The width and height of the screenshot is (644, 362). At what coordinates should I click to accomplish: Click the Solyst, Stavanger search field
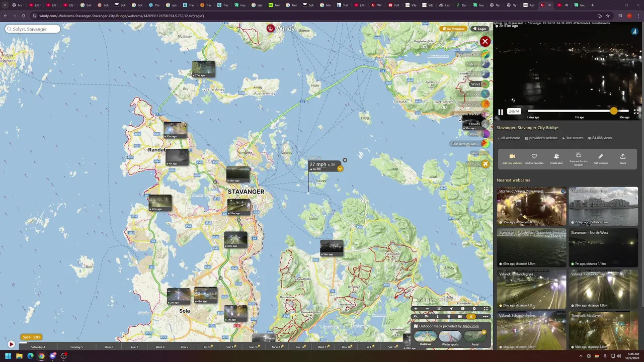33,29
